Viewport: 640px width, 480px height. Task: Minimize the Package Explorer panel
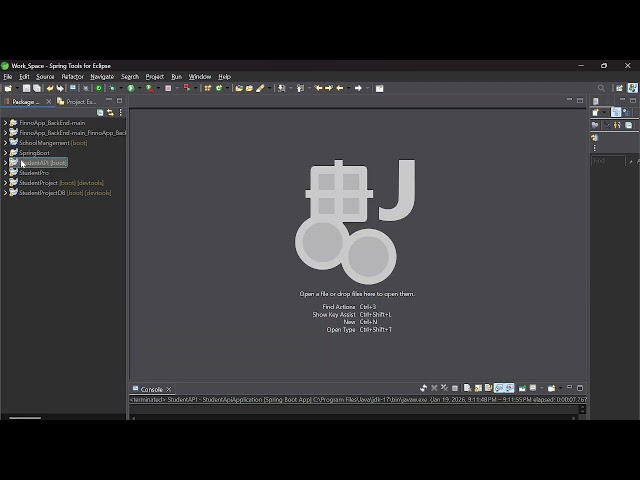pyautogui.click(x=109, y=100)
